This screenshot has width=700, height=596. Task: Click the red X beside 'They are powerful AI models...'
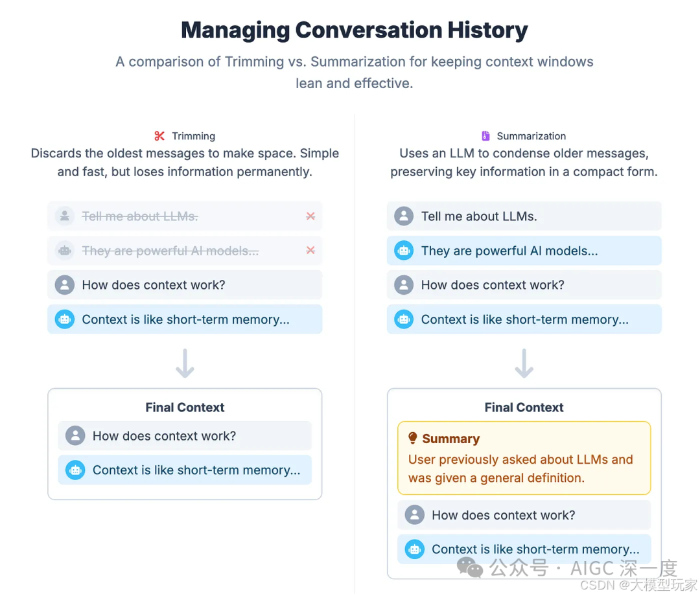310,250
